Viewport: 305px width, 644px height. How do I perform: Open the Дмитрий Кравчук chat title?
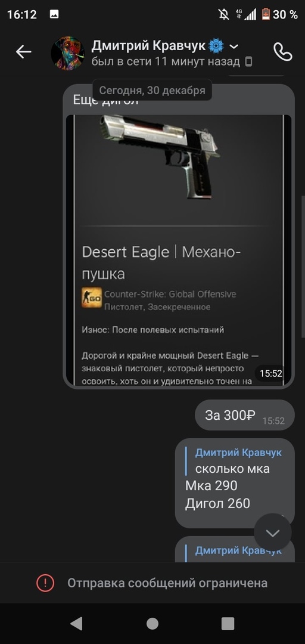[148, 46]
